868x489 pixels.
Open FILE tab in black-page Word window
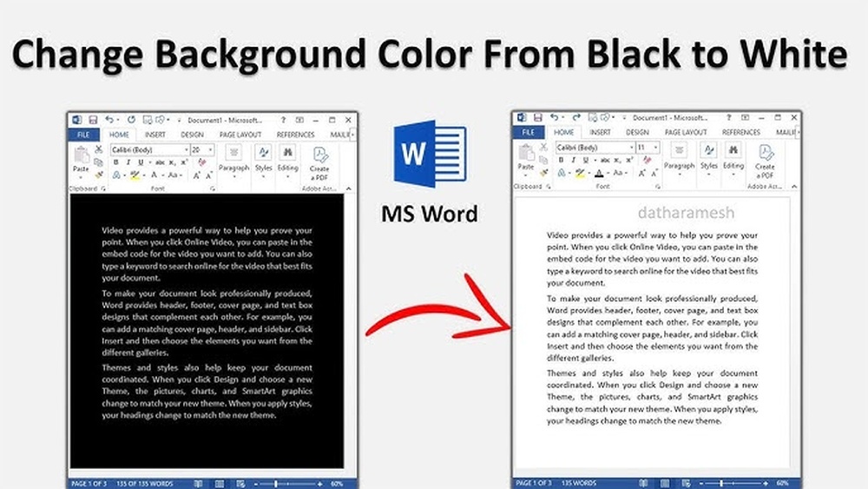click(83, 135)
